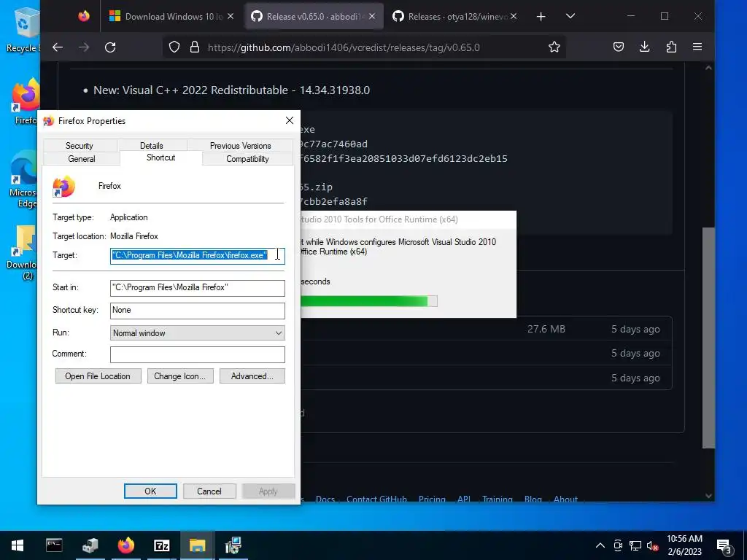Screen dimensions: 747x560
Task: Open Firefox downloads panel
Action: (x=645, y=47)
